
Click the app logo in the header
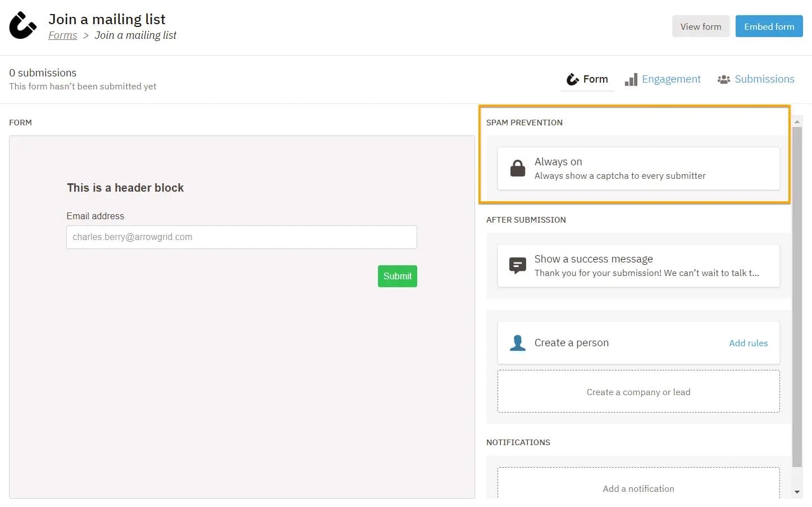(22, 26)
